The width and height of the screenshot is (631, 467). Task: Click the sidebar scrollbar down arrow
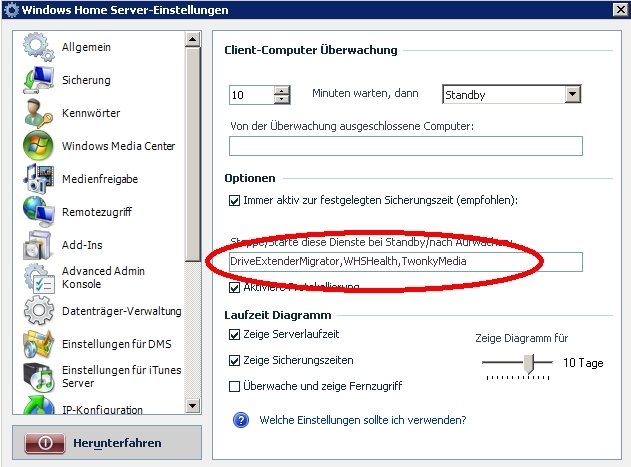pyautogui.click(x=192, y=406)
